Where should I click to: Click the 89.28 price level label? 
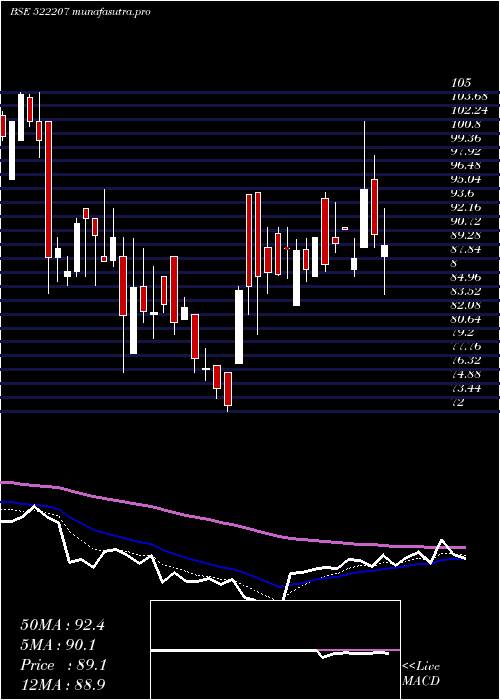(x=468, y=235)
